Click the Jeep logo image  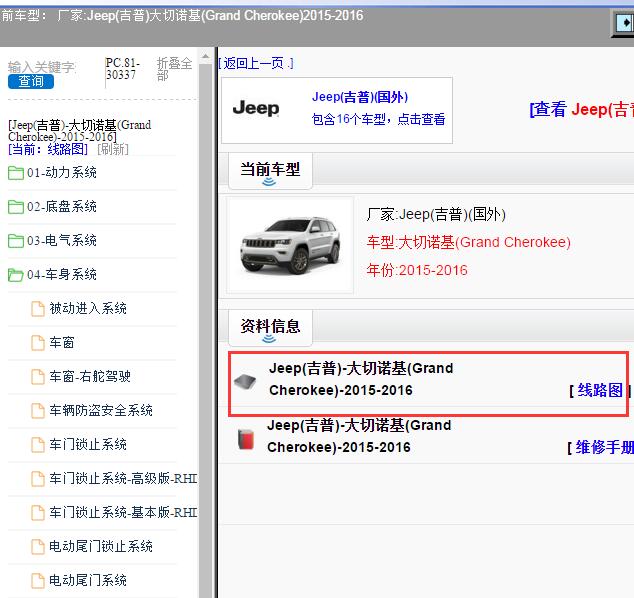click(x=256, y=108)
